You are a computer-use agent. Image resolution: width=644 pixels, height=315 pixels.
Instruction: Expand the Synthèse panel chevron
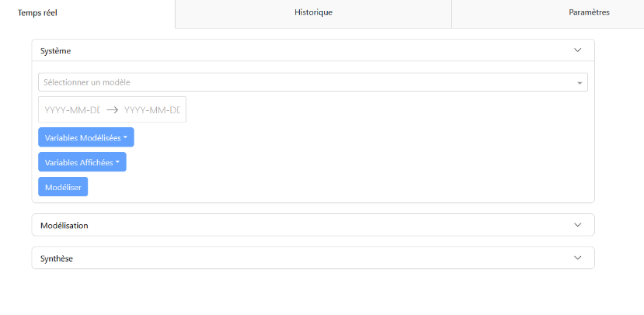tap(577, 258)
